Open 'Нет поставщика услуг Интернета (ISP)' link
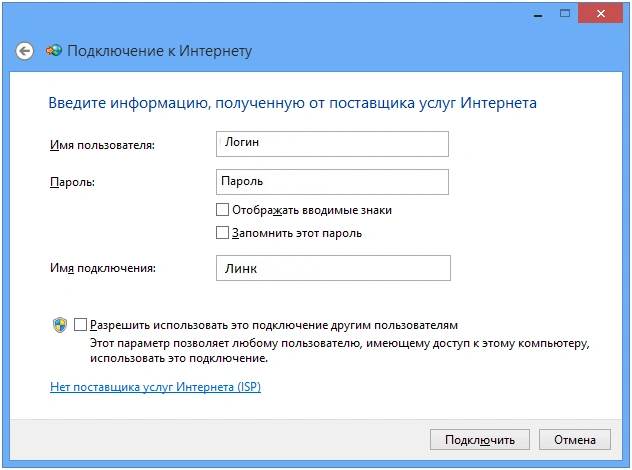The width and height of the screenshot is (632, 470). coord(156,387)
